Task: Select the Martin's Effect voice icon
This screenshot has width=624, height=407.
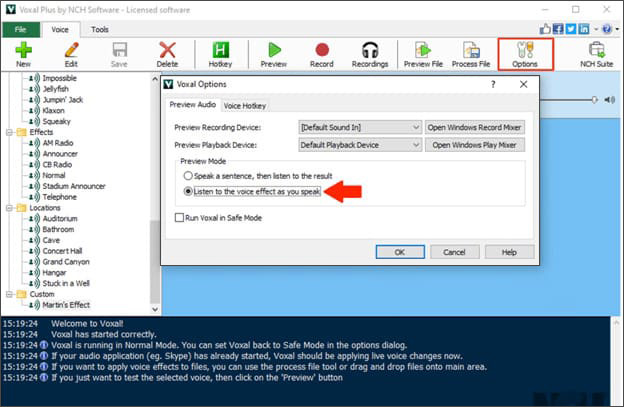Action: (x=35, y=305)
